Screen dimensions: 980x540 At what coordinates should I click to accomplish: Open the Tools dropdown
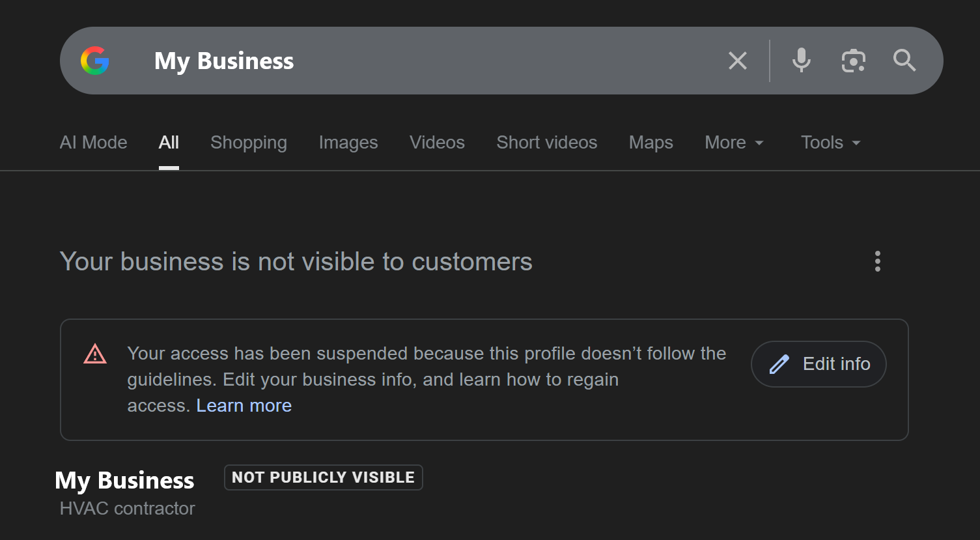point(830,142)
